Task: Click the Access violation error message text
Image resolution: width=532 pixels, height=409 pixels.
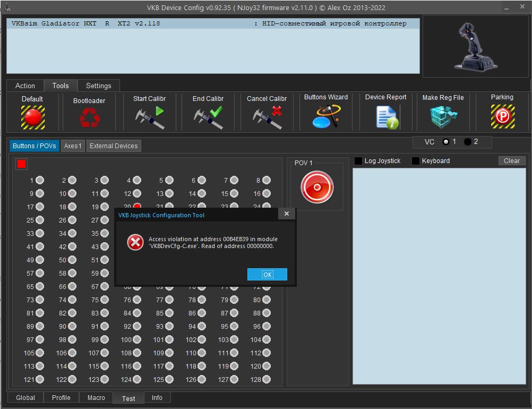Action: tap(213, 242)
